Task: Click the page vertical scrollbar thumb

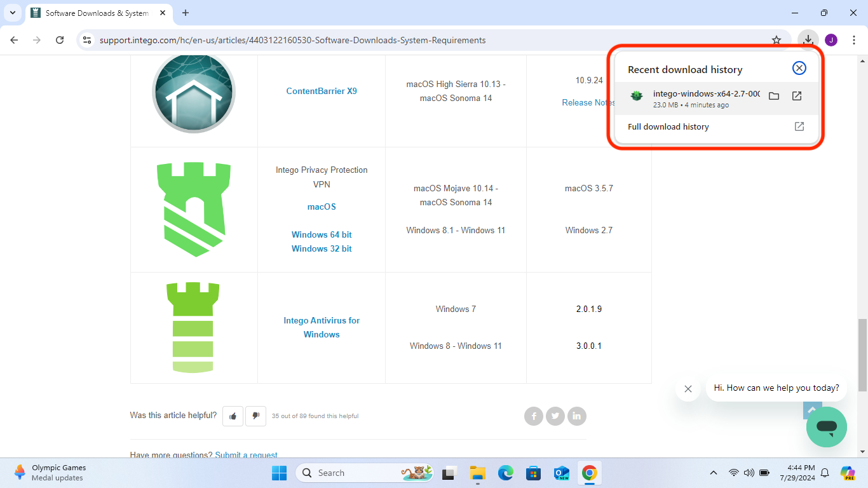Action: pos(863,355)
